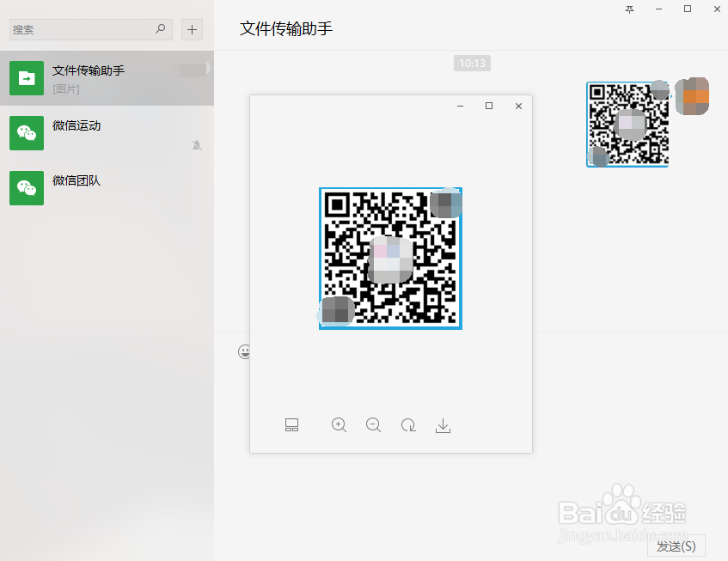The image size is (728, 561).
Task: Click the 文件传输助手 green folder avatar
Action: (27, 78)
